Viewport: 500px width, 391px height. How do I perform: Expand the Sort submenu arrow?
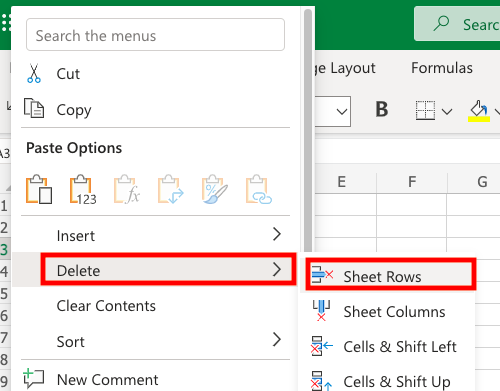[277, 340]
